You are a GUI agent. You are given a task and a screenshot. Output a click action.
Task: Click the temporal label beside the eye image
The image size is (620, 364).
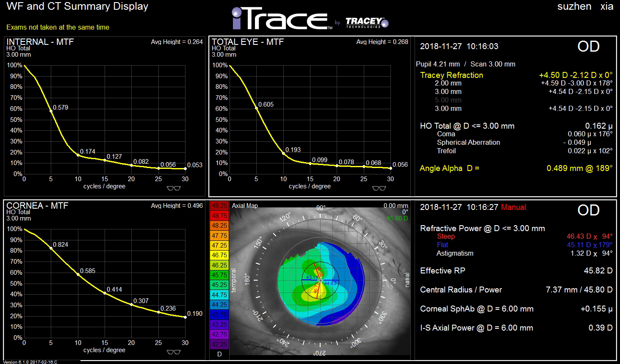[233, 280]
